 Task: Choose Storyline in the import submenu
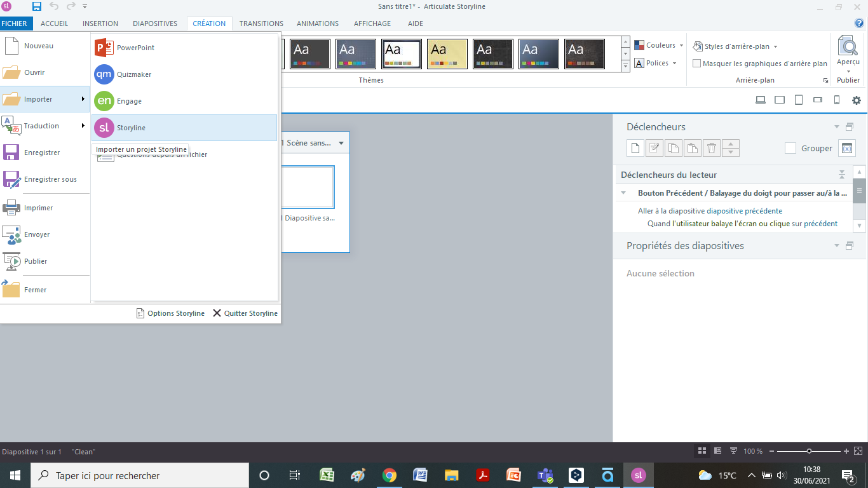pos(184,128)
